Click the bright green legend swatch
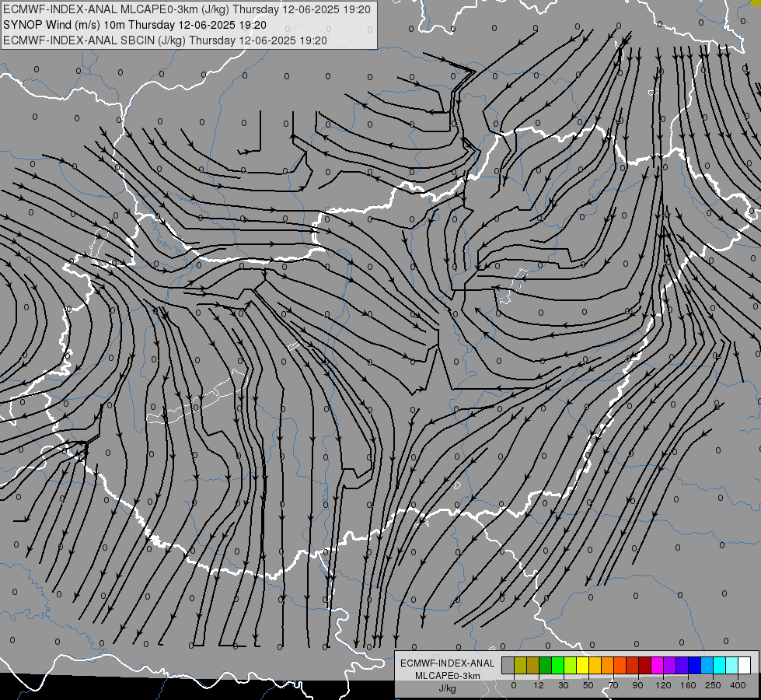761x700 pixels. coord(557,665)
